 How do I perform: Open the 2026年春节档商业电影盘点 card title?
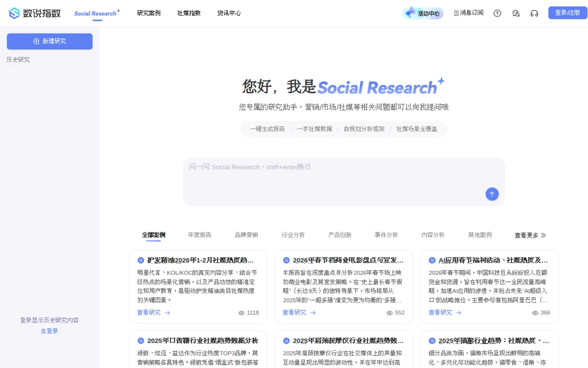point(348,260)
